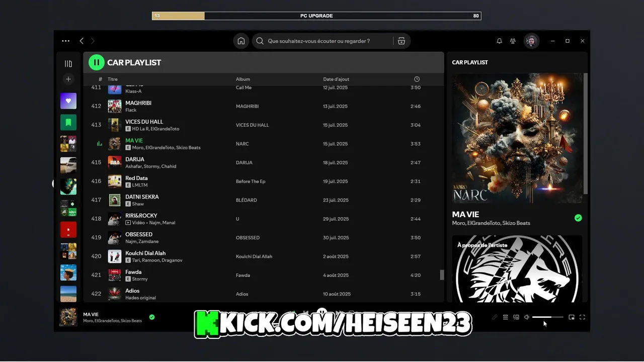Open artist LMLTM under Red Data
The image size is (644, 362).
[x=140, y=185]
